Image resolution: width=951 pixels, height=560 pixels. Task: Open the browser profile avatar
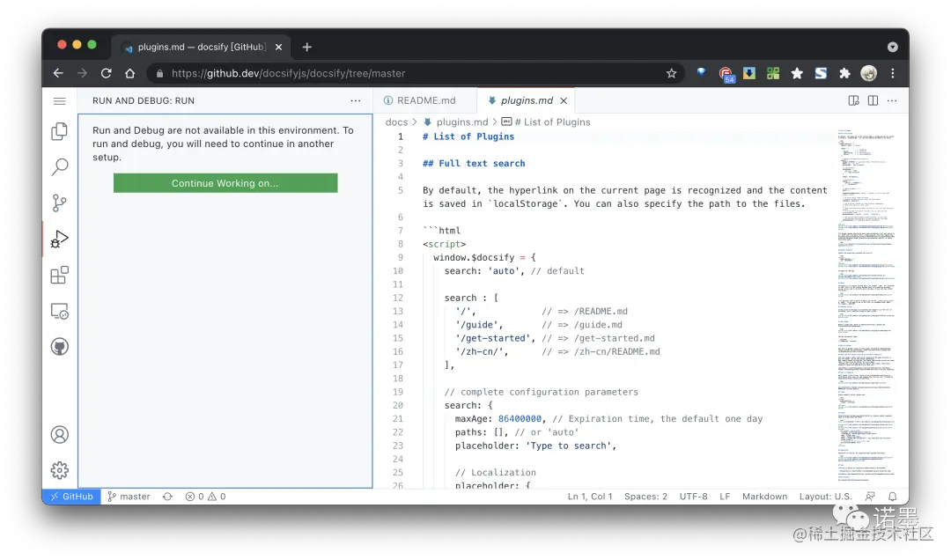pyautogui.click(x=868, y=73)
